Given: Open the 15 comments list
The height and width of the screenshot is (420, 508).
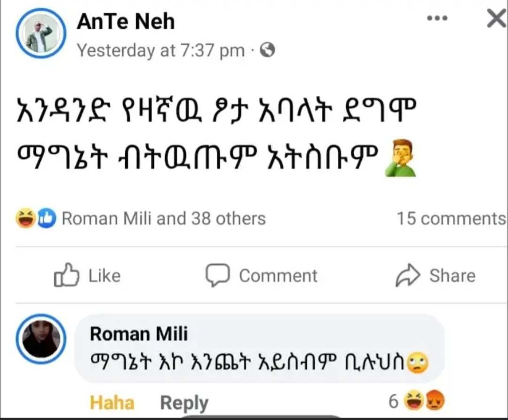Looking at the screenshot, I should pyautogui.click(x=451, y=219).
